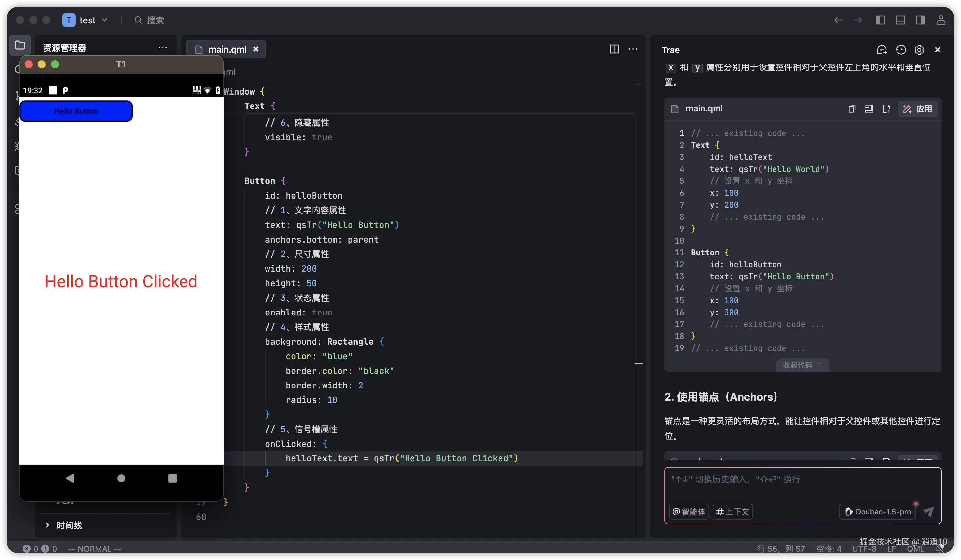The image size is (961, 560).
Task: Toggle the left primary sidebar layout
Action: 881,20
